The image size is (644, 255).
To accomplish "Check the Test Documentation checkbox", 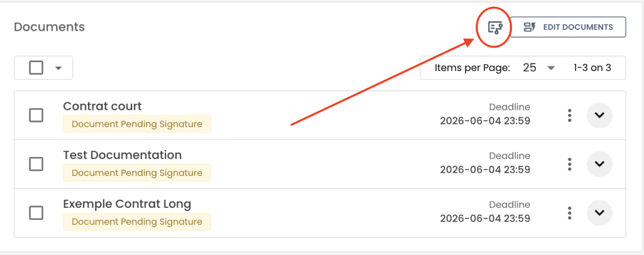I will 36,164.
